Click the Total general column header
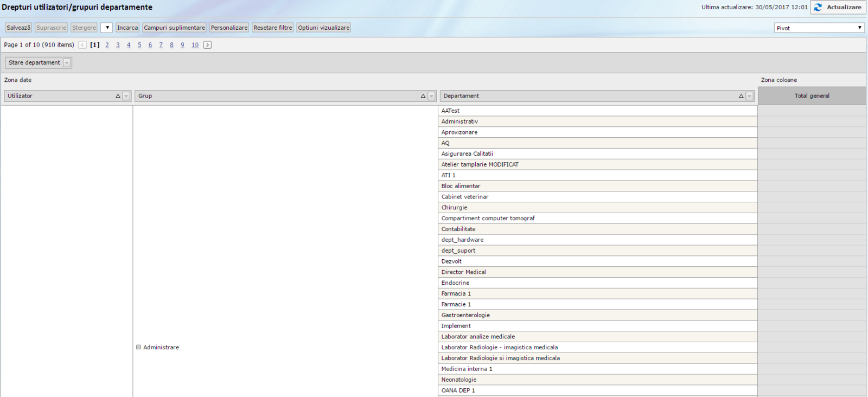Viewport: 868px width, 397px height. [812, 96]
